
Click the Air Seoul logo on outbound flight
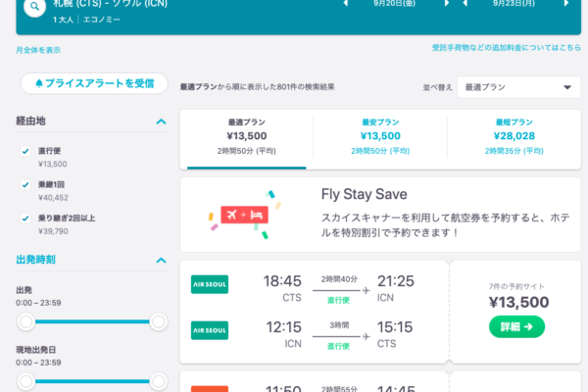(x=210, y=284)
